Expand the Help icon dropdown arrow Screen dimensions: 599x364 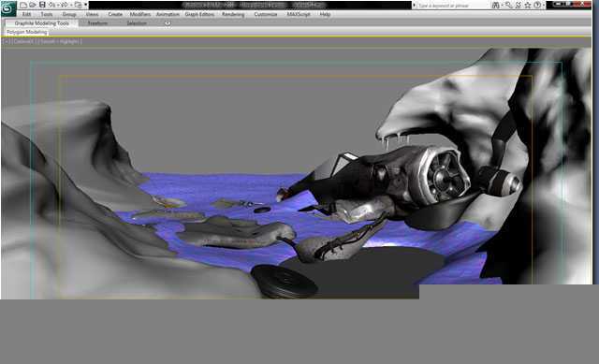tap(543, 6)
